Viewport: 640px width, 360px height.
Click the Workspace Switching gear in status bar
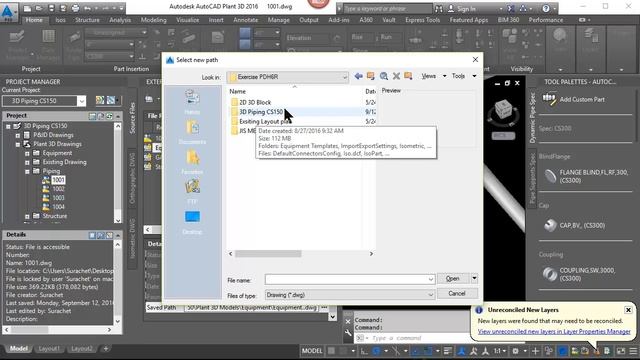click(x=516, y=351)
